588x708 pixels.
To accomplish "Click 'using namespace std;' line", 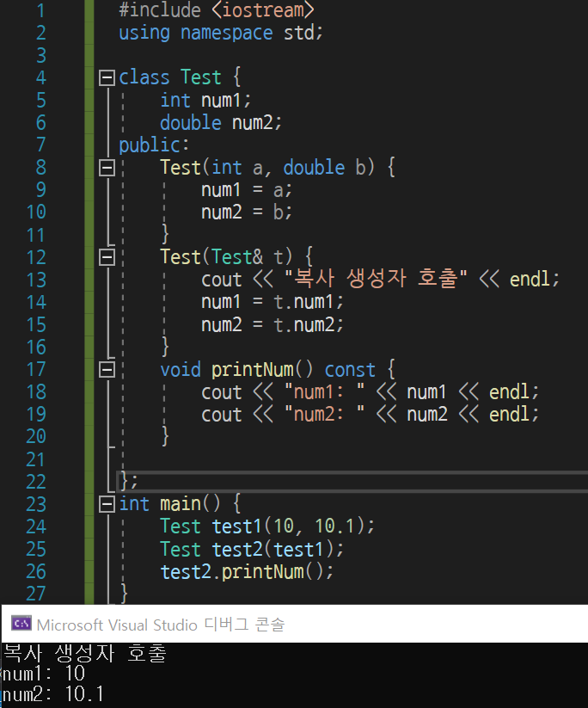I will (x=221, y=33).
